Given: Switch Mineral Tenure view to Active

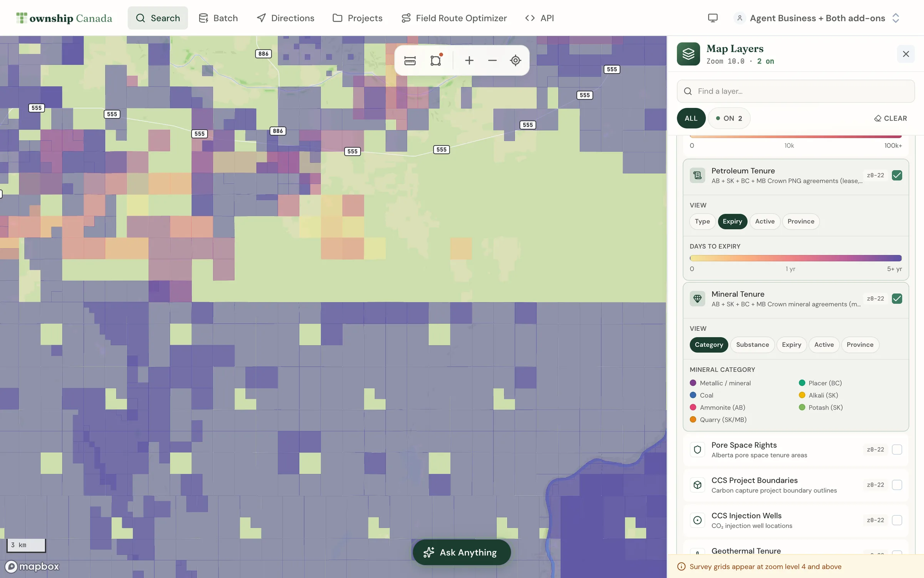Looking at the screenshot, I should point(824,345).
